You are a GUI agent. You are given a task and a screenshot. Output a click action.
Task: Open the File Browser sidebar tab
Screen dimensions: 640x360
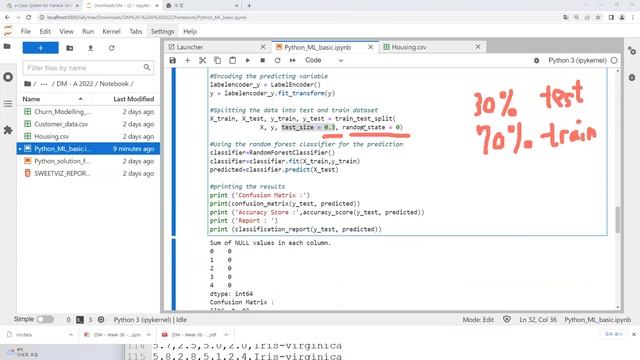pos(7,47)
